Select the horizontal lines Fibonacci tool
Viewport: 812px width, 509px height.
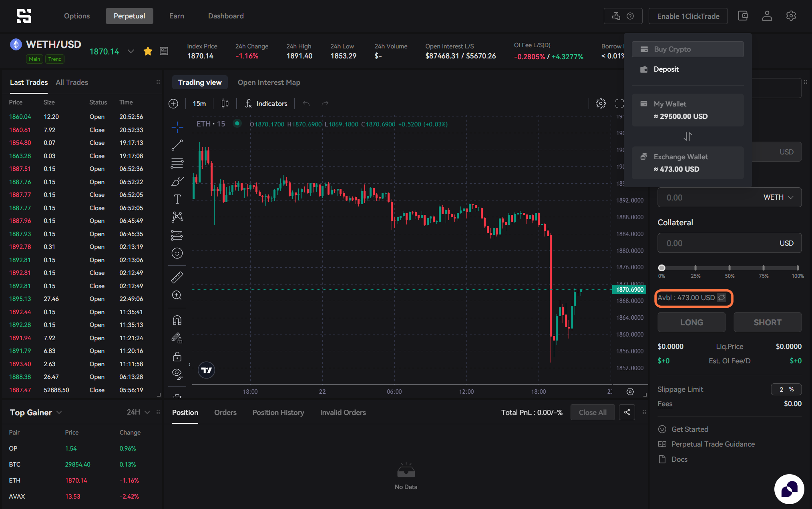(177, 163)
